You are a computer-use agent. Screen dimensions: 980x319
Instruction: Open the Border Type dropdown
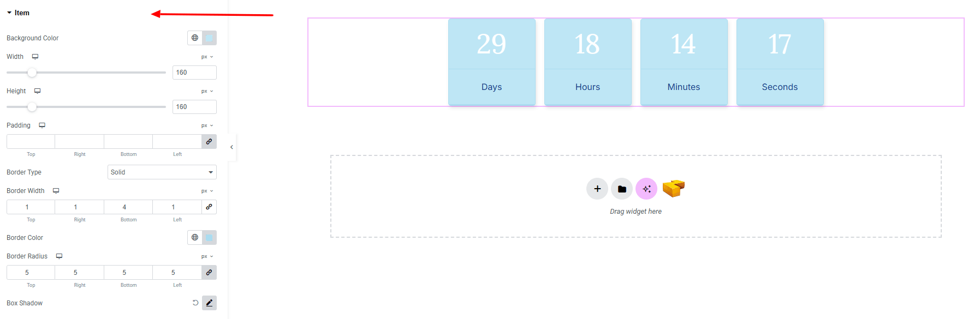(162, 172)
